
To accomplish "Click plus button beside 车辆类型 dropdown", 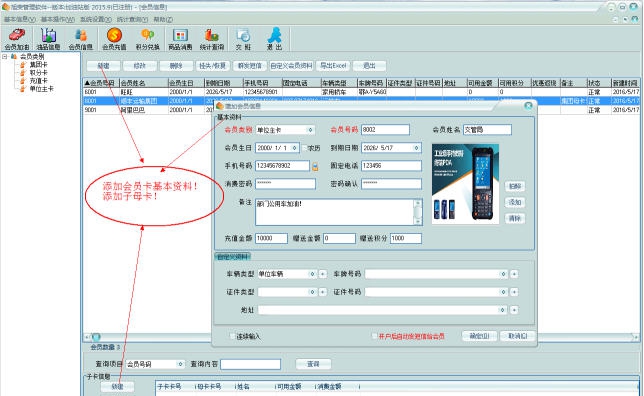I will [x=322, y=274].
